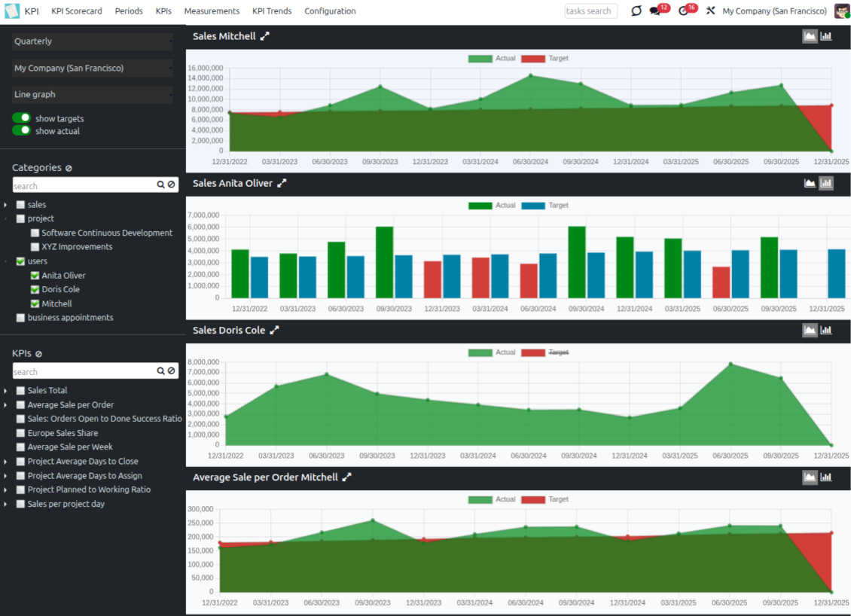Switch Sales Anita Oliver to area chart
Image resolution: width=851 pixels, height=616 pixels.
810,183
